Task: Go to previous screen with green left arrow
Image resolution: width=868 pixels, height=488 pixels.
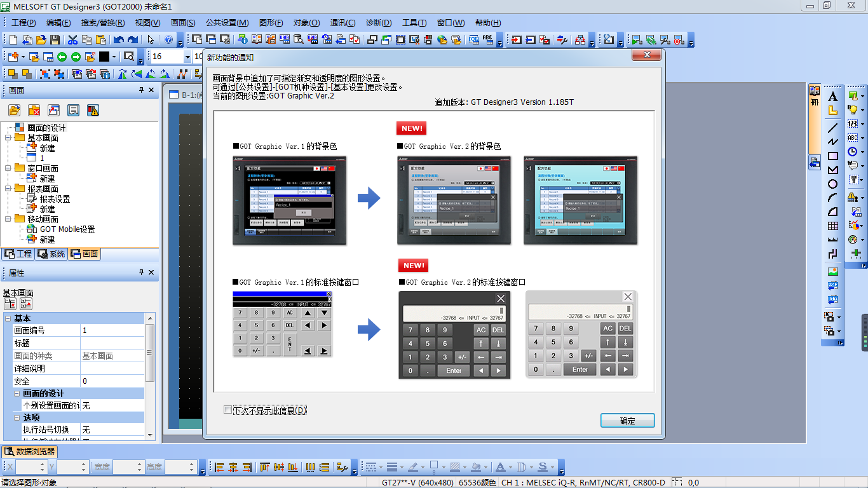Action: [x=62, y=57]
